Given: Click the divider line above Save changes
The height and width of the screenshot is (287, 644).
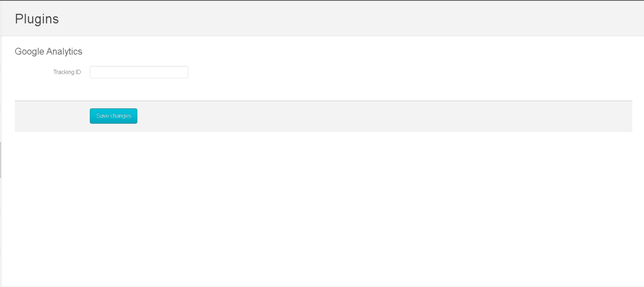Looking at the screenshot, I should tap(293, 101).
